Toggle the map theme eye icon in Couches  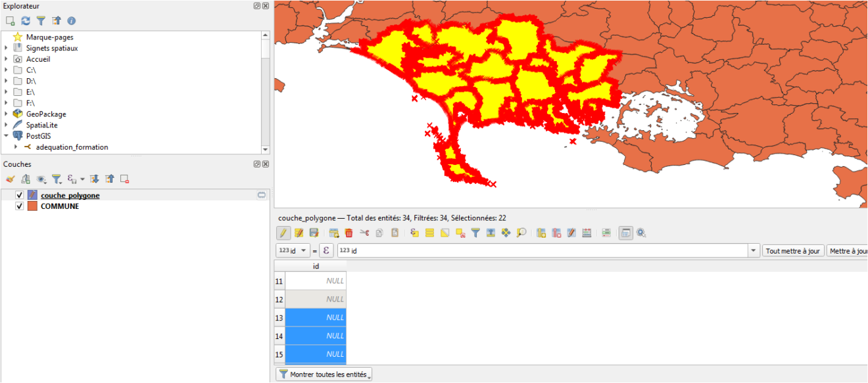(40, 179)
